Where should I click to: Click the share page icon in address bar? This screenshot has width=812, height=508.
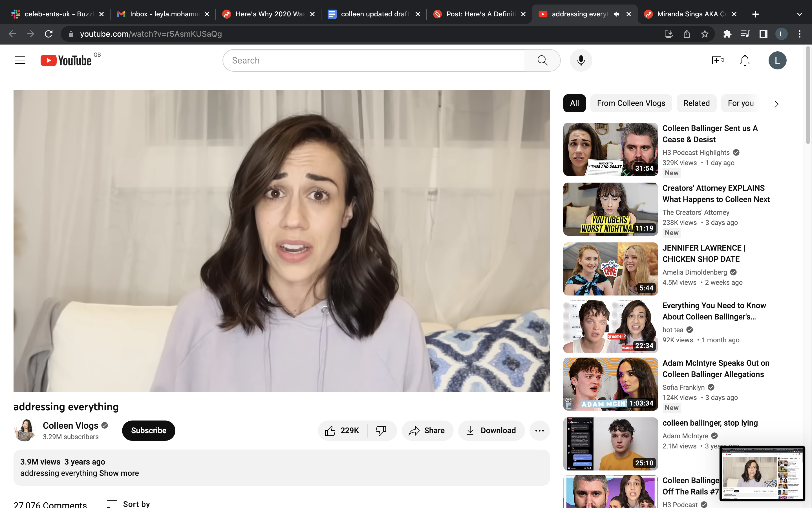coord(687,34)
